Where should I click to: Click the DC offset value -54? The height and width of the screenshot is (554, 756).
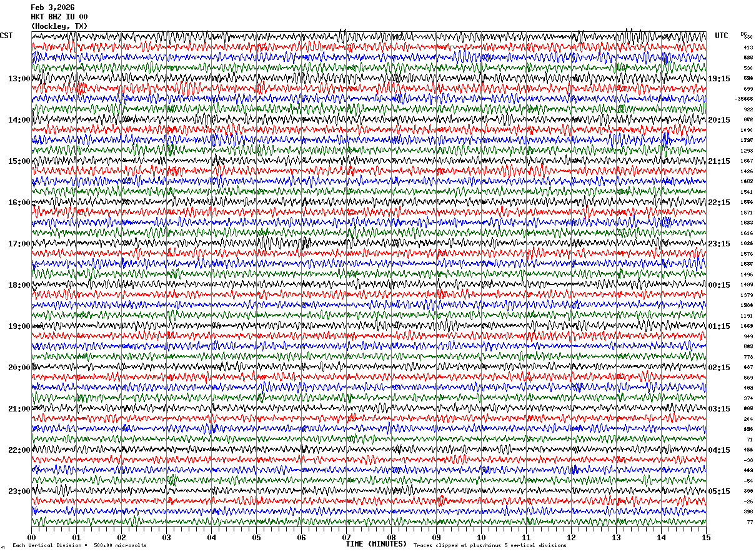(748, 481)
